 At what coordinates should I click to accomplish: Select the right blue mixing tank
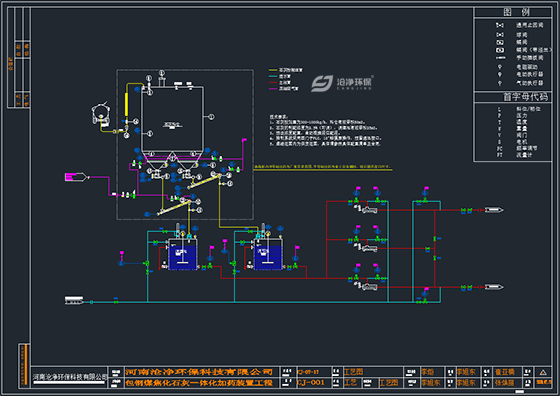[268, 257]
